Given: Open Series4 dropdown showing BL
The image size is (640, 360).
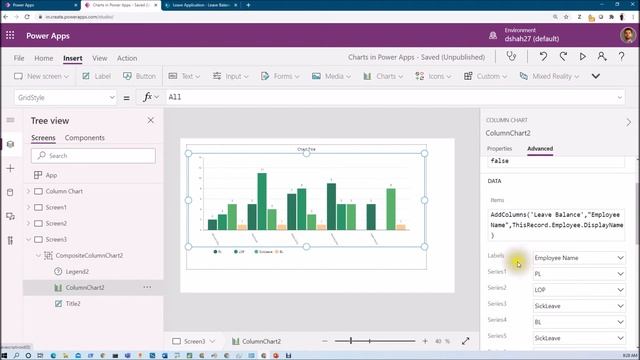Looking at the screenshot, I should (579, 322).
